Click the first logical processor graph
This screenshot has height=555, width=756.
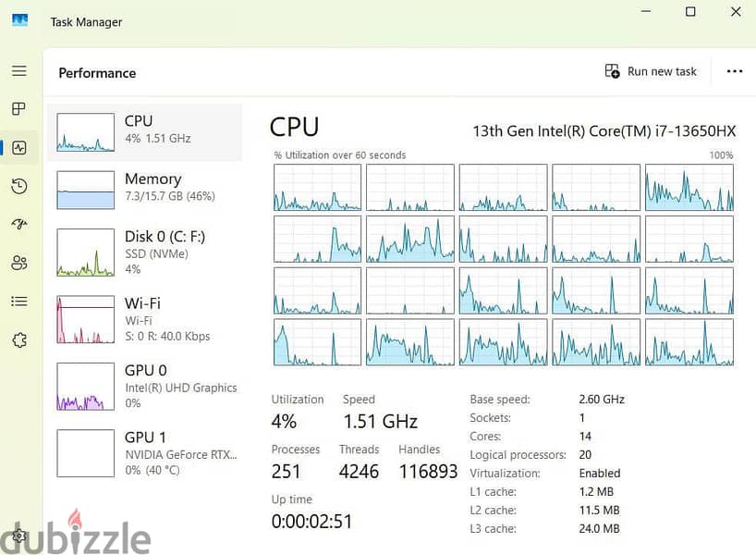click(x=317, y=187)
